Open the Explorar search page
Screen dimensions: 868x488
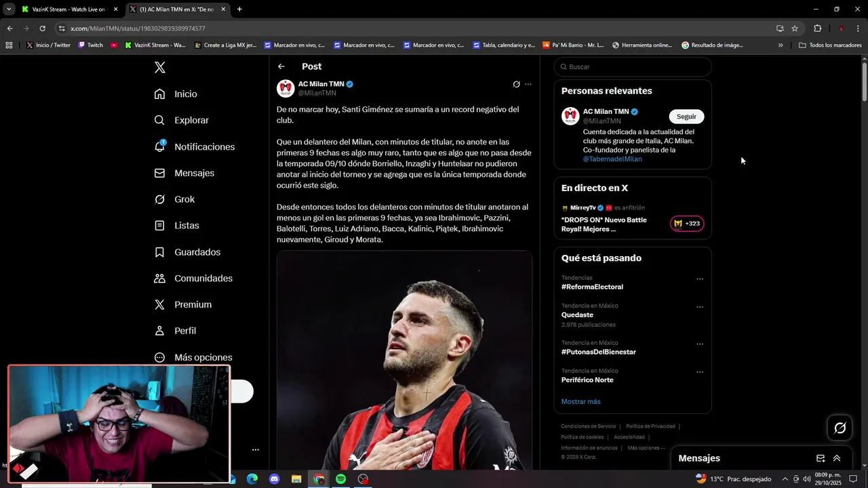point(182,120)
